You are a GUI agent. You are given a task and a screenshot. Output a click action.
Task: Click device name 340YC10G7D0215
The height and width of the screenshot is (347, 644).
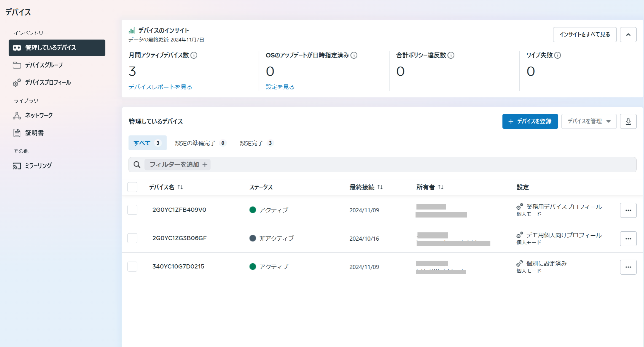(178, 267)
